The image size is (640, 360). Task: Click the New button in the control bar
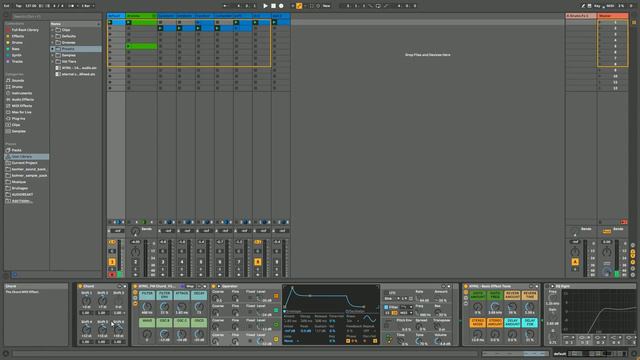(326, 6)
